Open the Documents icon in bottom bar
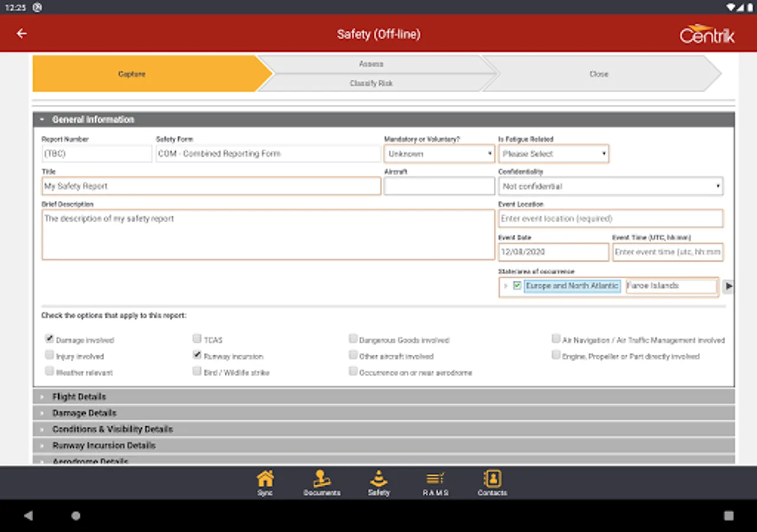Screen dimensions: 757x532 [322, 482]
